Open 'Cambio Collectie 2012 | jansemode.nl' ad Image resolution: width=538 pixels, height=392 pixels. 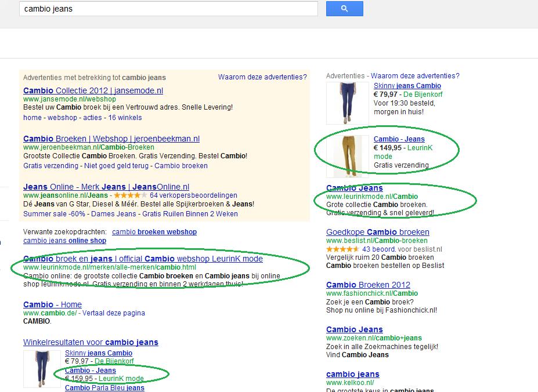tap(93, 91)
